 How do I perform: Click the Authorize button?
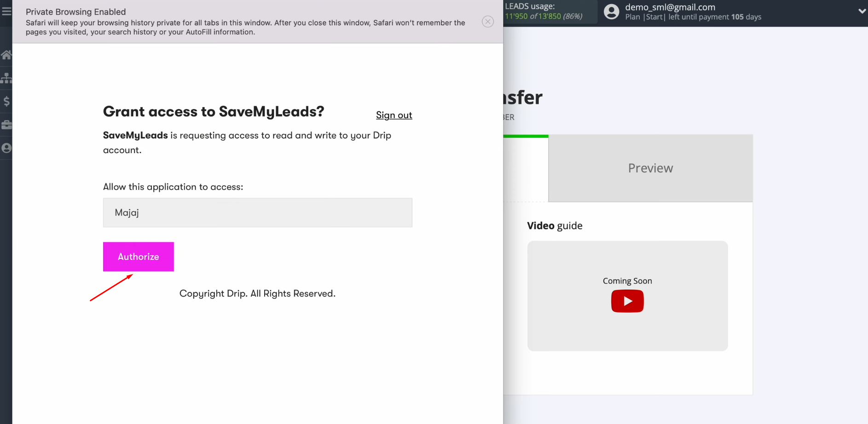point(139,257)
